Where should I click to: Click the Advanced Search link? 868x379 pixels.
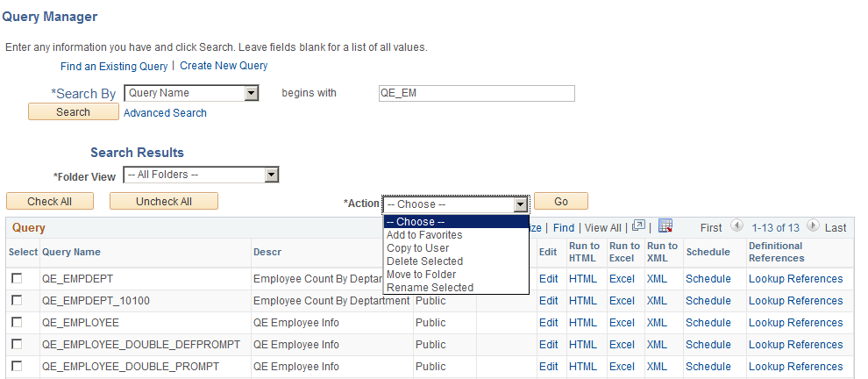[x=165, y=113]
